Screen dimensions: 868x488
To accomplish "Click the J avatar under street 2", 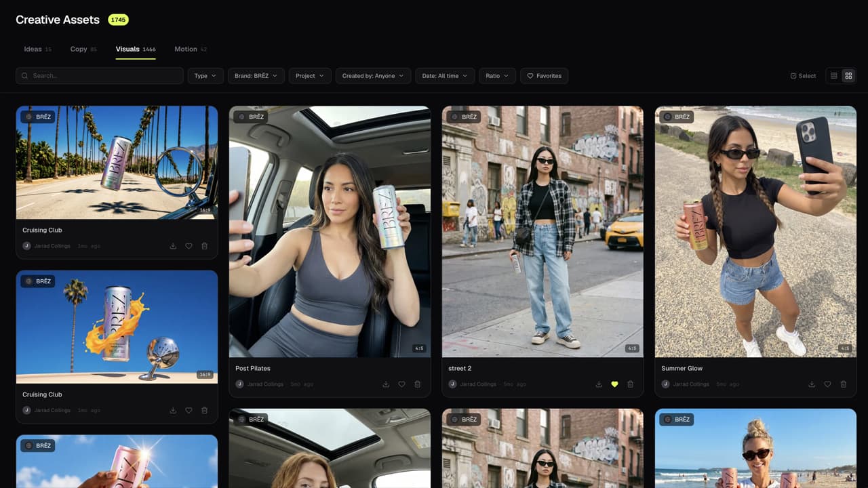I will click(x=452, y=384).
